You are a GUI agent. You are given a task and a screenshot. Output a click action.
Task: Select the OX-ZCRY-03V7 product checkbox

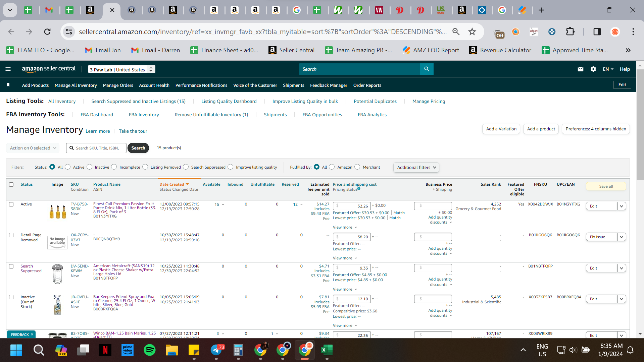click(11, 235)
